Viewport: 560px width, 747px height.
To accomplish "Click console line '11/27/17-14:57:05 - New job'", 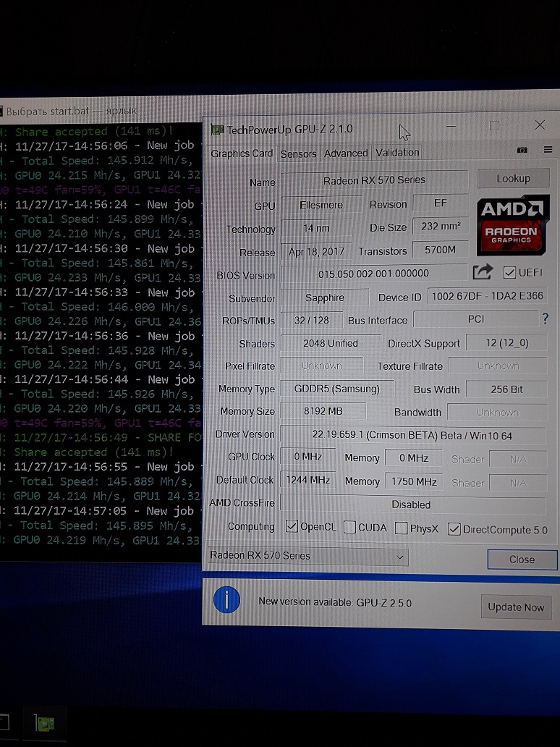I will (x=103, y=511).
